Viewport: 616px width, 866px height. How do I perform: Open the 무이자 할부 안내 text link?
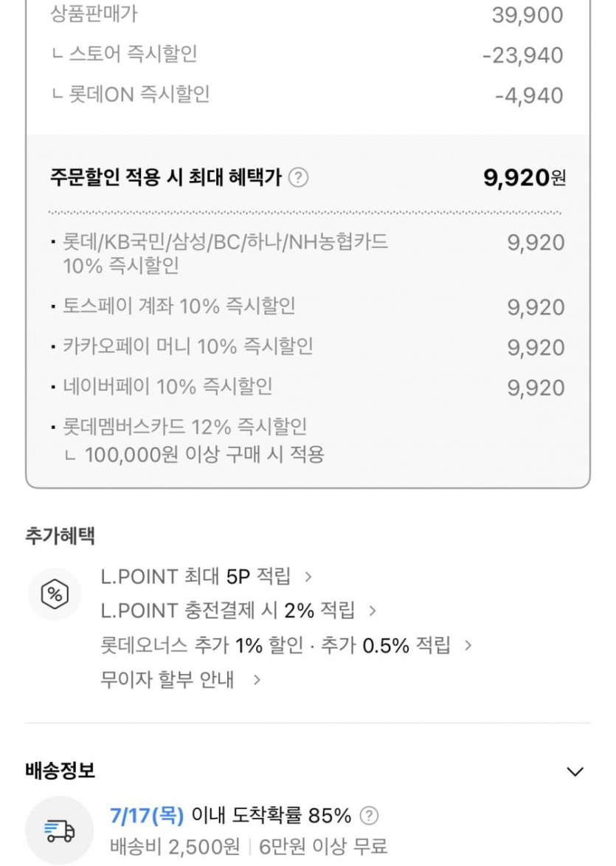[167, 679]
